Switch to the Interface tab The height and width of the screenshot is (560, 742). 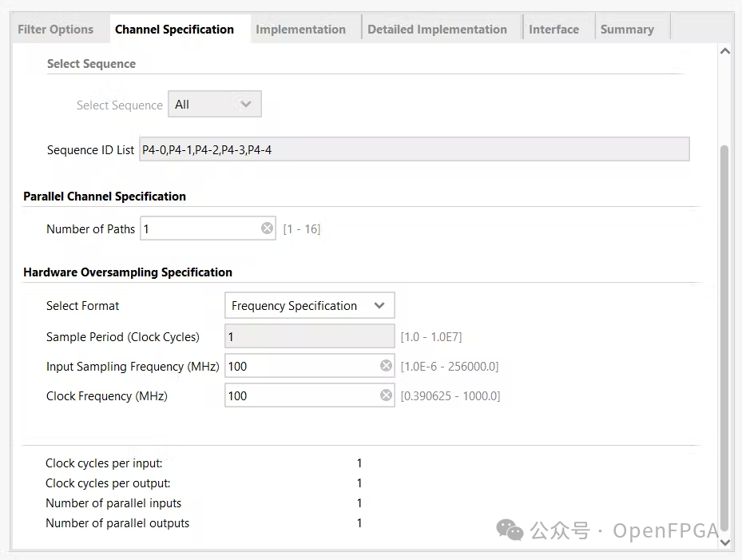554,30
